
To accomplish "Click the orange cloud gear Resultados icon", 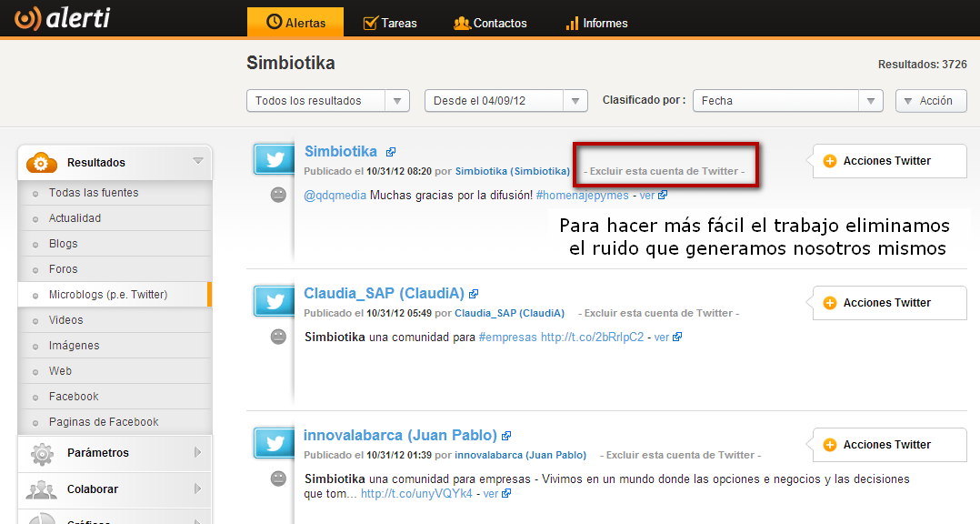I will (x=41, y=163).
